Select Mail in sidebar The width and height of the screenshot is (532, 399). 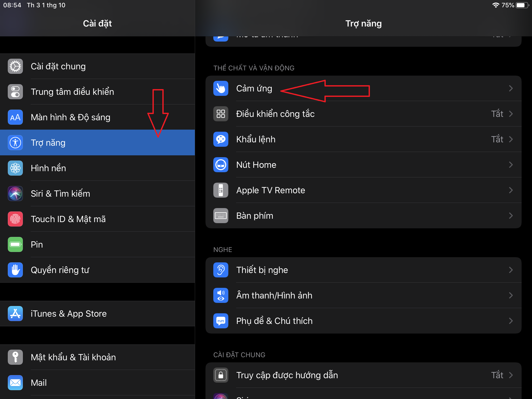tap(97, 383)
